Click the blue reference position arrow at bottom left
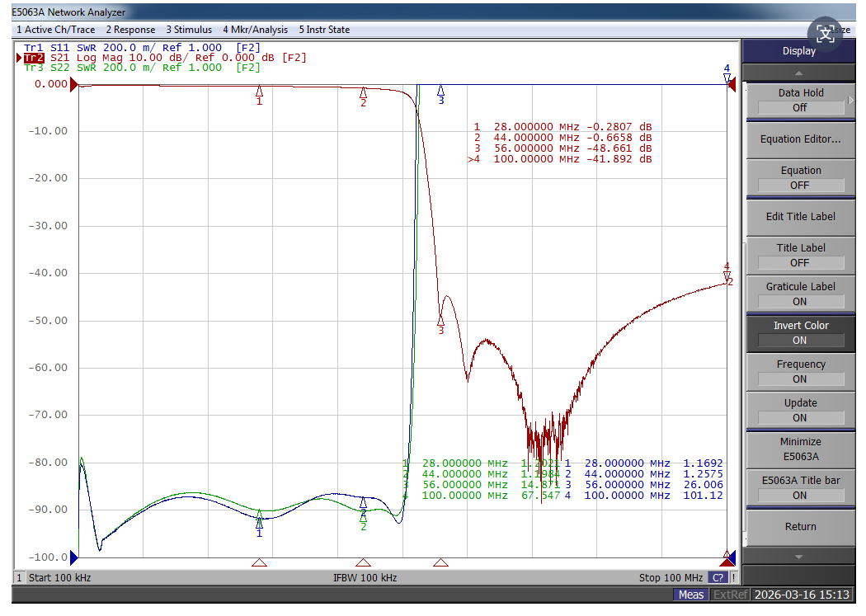Image resolution: width=866 pixels, height=616 pixels. click(x=73, y=557)
